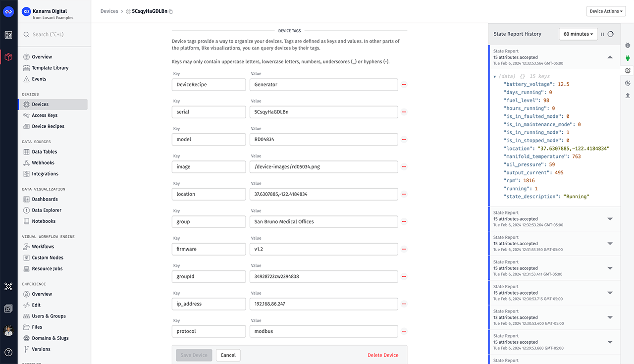Viewport: 634px width, 364px height.
Task: Copy the device ID using the copy icon
Action: (x=170, y=11)
